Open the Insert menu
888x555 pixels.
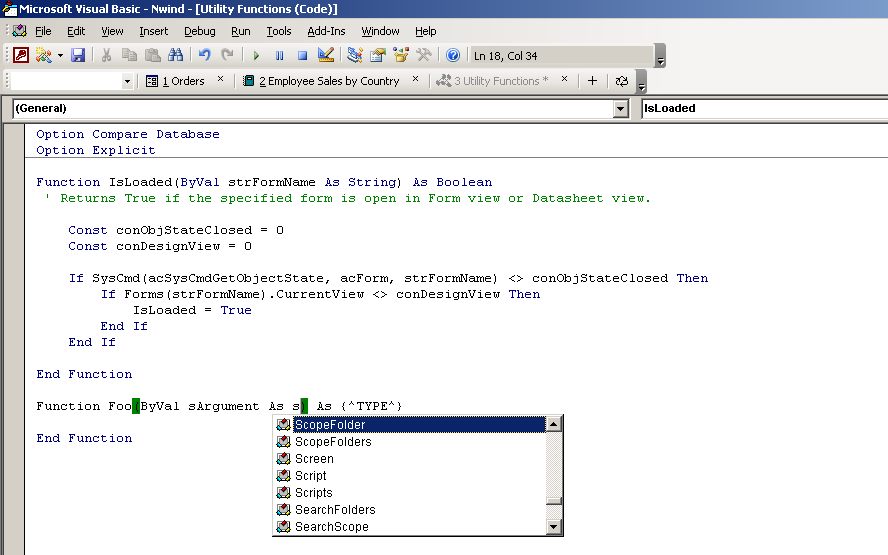(153, 31)
